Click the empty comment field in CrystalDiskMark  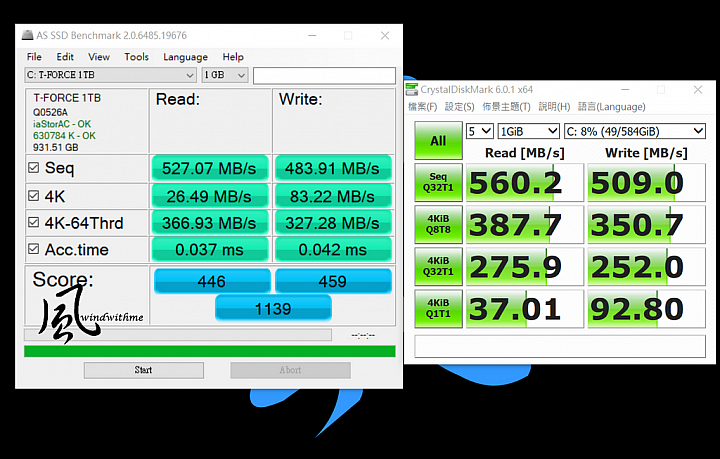(x=560, y=346)
